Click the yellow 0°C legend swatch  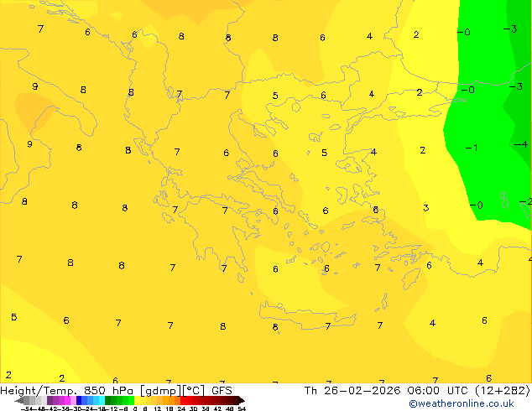[137, 400]
